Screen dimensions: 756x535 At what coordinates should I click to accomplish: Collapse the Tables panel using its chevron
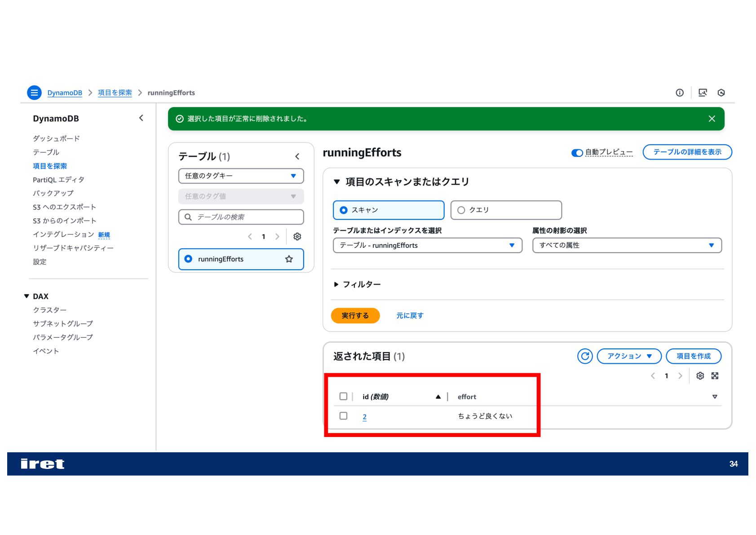point(297,156)
